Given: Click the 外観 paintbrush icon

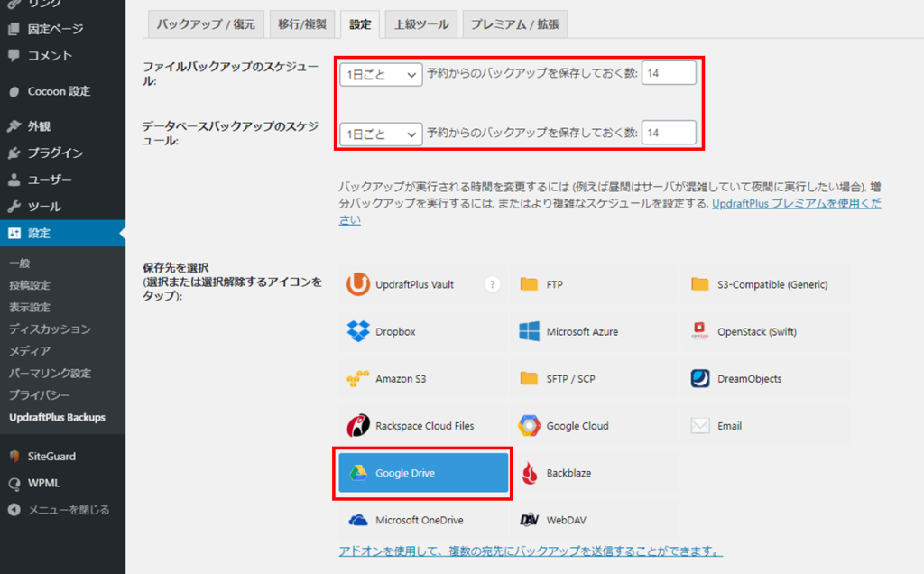Looking at the screenshot, I should click(x=14, y=126).
